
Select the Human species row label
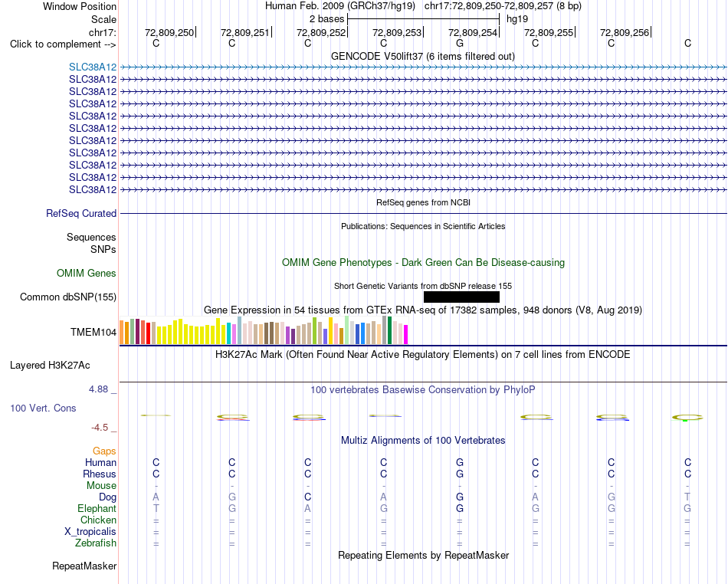point(100,462)
